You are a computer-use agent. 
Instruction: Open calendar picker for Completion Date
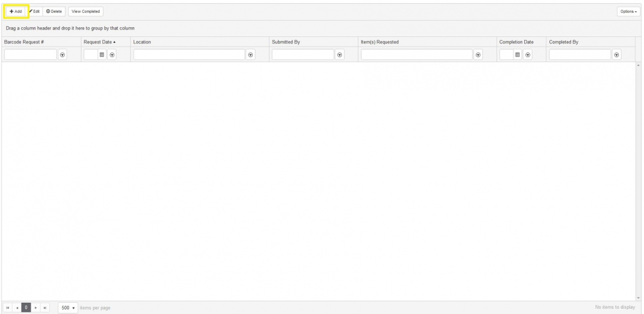coord(517,55)
